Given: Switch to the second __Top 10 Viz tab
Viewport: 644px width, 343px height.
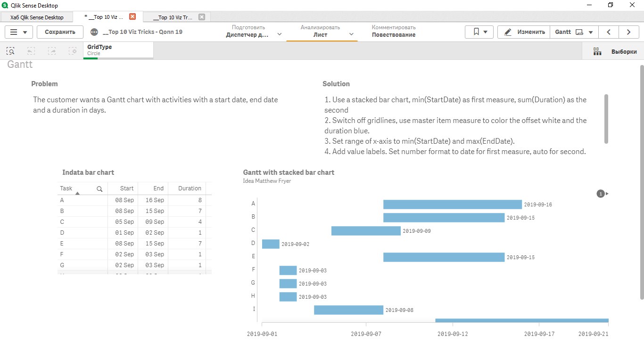Looking at the screenshot, I should point(176,17).
